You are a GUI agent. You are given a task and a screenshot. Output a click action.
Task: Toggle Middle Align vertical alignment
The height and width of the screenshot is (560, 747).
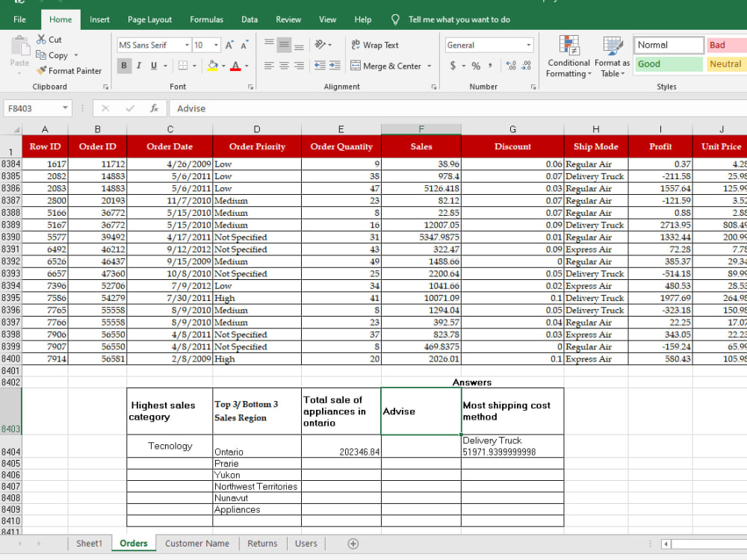(284, 45)
